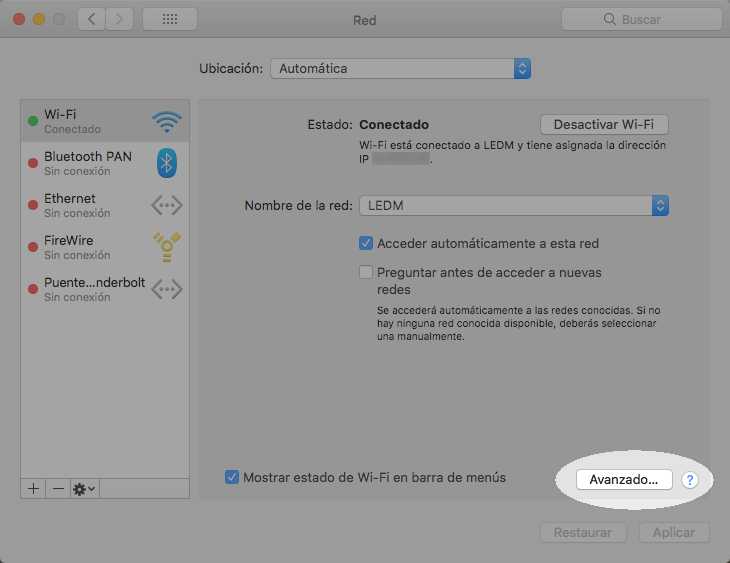Click the red status dot for Ethernet
The height and width of the screenshot is (563, 730).
click(33, 205)
